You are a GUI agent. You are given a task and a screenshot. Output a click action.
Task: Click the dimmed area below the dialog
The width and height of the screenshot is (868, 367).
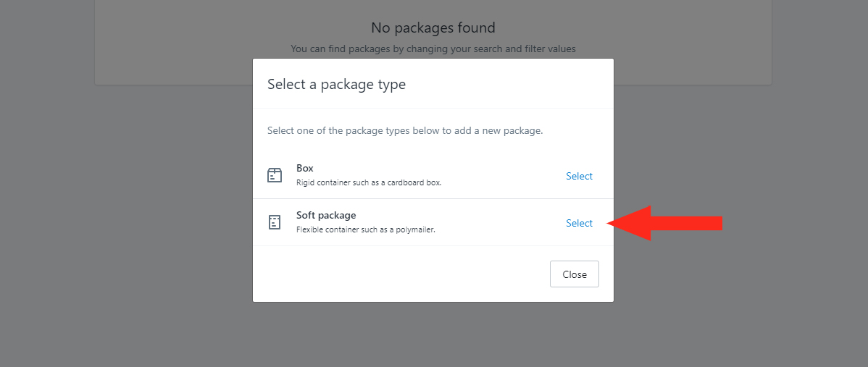click(433, 334)
